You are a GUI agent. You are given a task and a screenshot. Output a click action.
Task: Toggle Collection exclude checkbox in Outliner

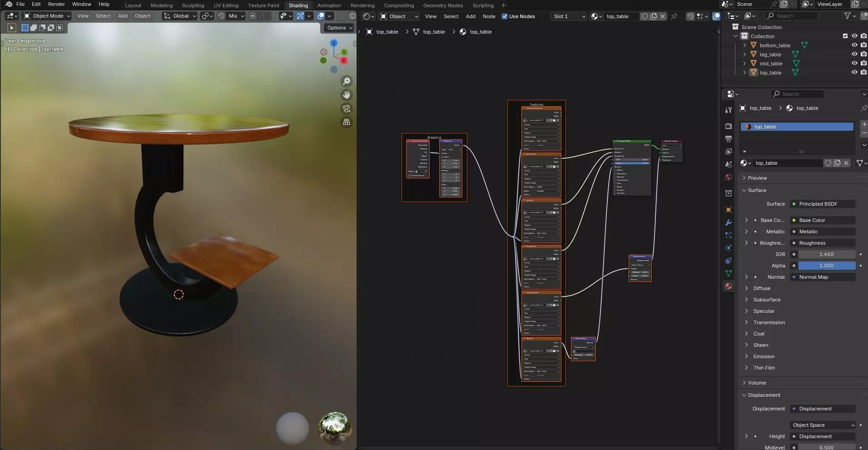click(845, 36)
